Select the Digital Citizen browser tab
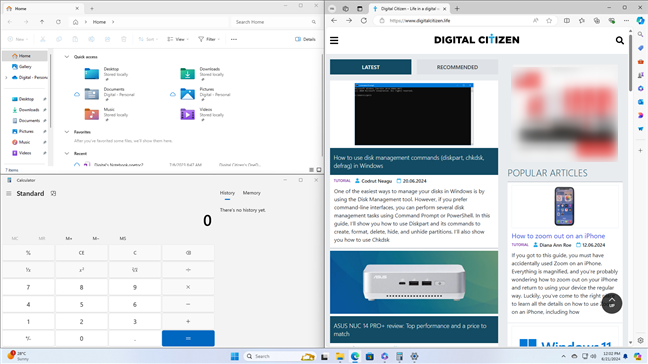This screenshot has height=364, width=648. 409,9
